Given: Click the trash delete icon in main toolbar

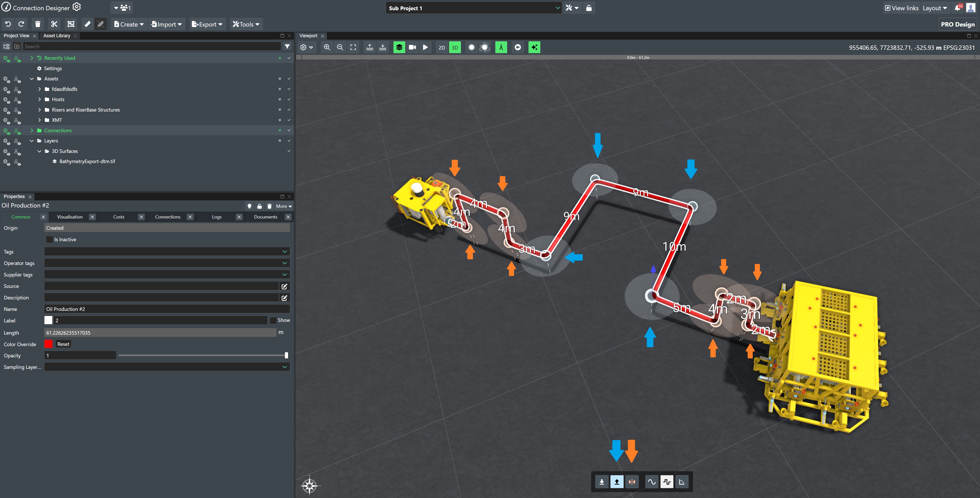Looking at the screenshot, I should (x=38, y=24).
